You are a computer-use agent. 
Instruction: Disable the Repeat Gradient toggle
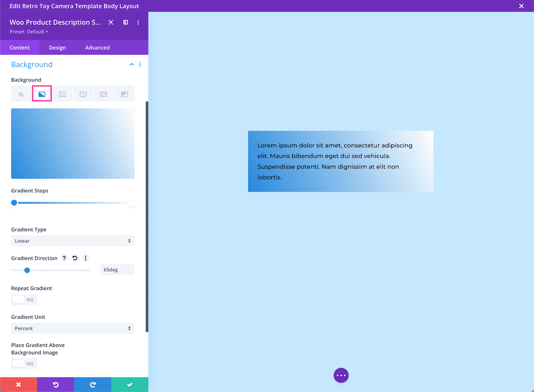tap(24, 300)
